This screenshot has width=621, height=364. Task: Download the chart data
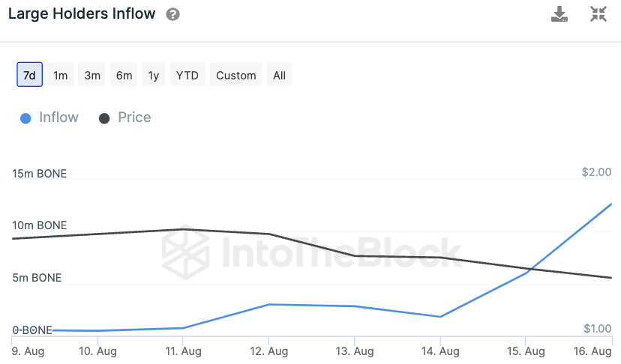click(x=559, y=14)
